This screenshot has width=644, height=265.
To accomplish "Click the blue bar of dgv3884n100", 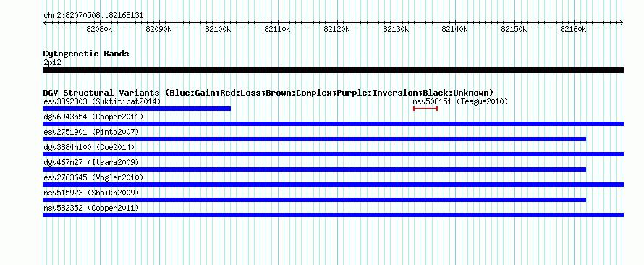I will [333, 154].
